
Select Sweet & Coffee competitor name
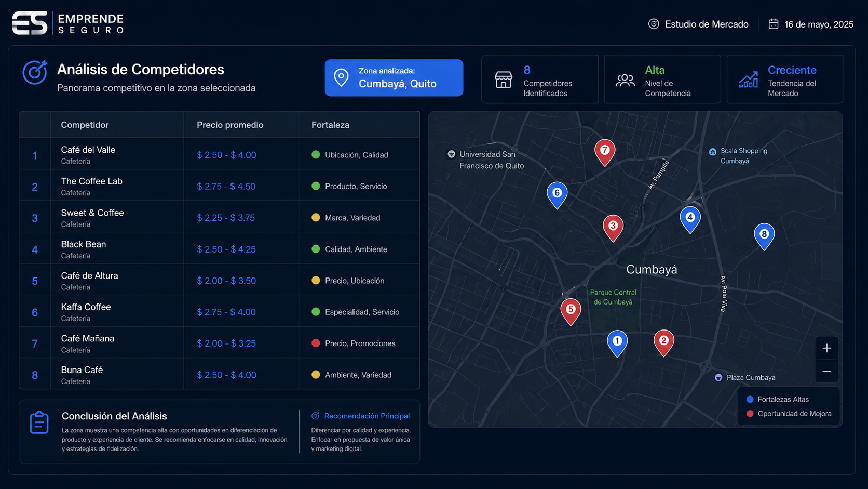(92, 213)
